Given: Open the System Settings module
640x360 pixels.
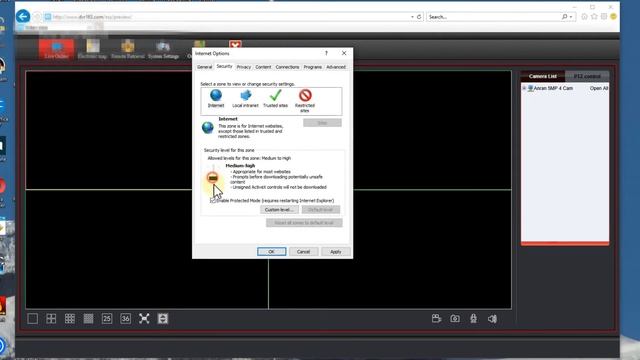Looking at the screenshot, I should point(163,49).
